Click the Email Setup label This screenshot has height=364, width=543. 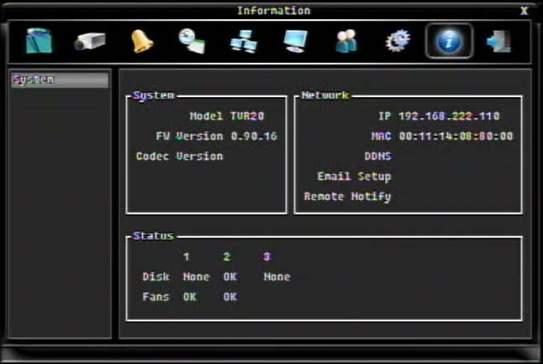point(354,176)
